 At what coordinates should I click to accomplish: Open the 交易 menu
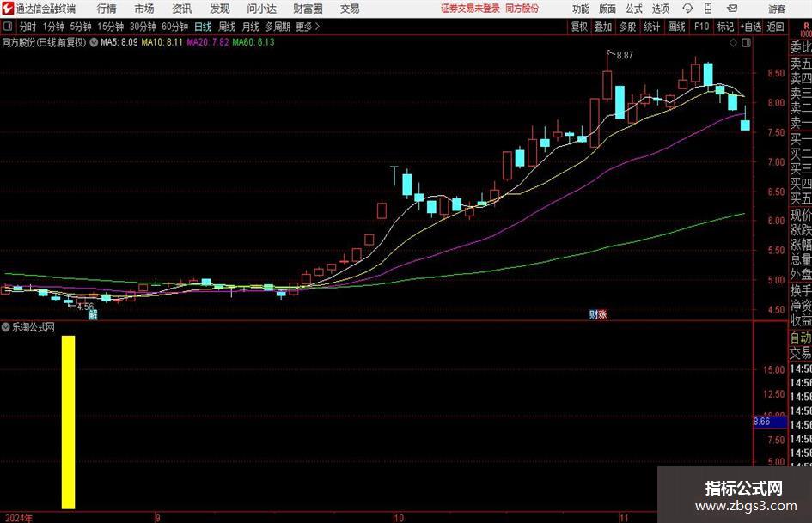point(350,9)
